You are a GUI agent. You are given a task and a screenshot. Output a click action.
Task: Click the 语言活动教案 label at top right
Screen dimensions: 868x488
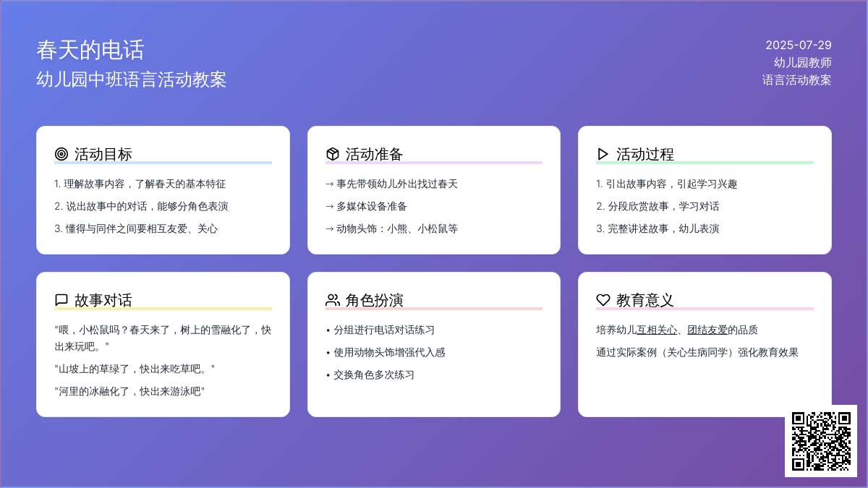797,80
